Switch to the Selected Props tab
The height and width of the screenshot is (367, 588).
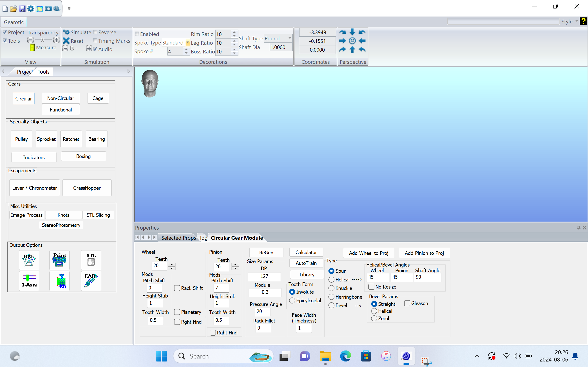coord(178,238)
